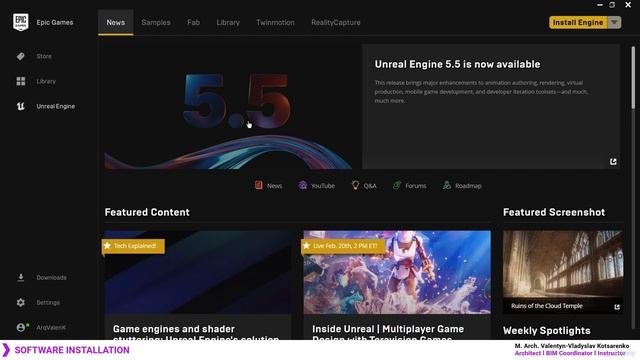Open the Settings gear icon
Screen dimensions: 640x360
pos(21,302)
